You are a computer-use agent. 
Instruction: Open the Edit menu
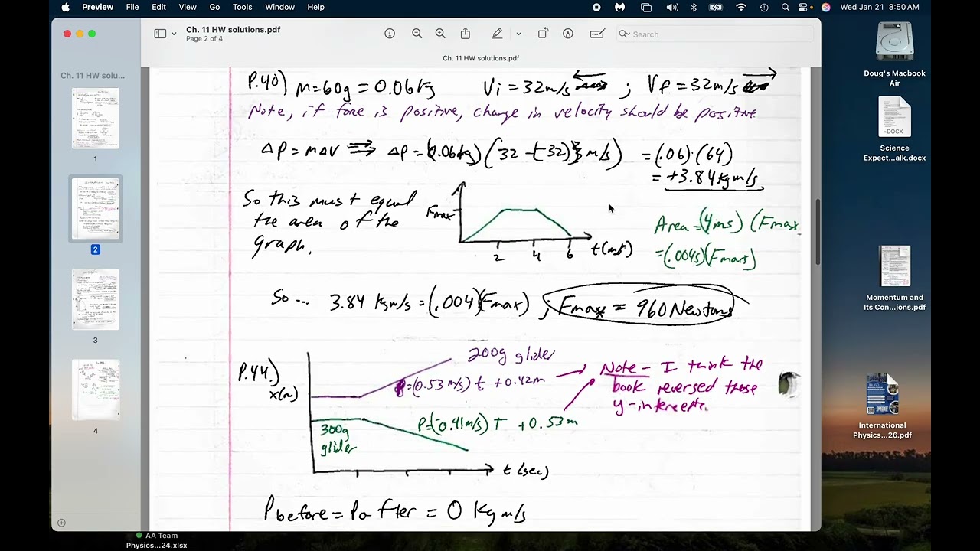coord(158,7)
